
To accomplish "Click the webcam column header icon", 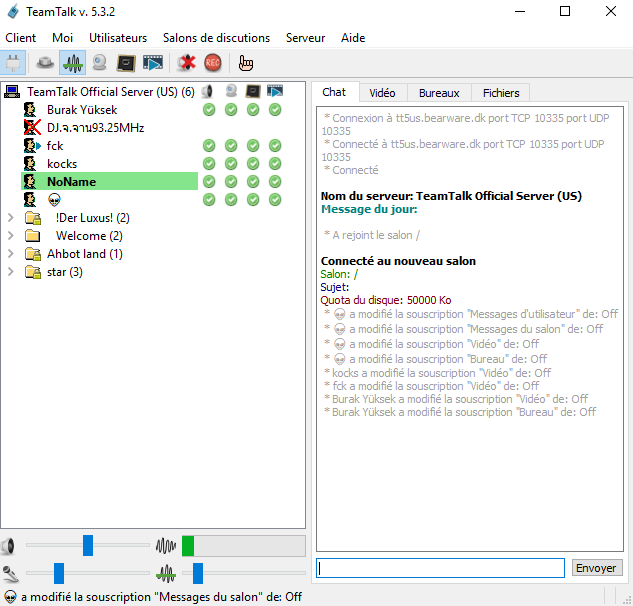I will [x=231, y=91].
